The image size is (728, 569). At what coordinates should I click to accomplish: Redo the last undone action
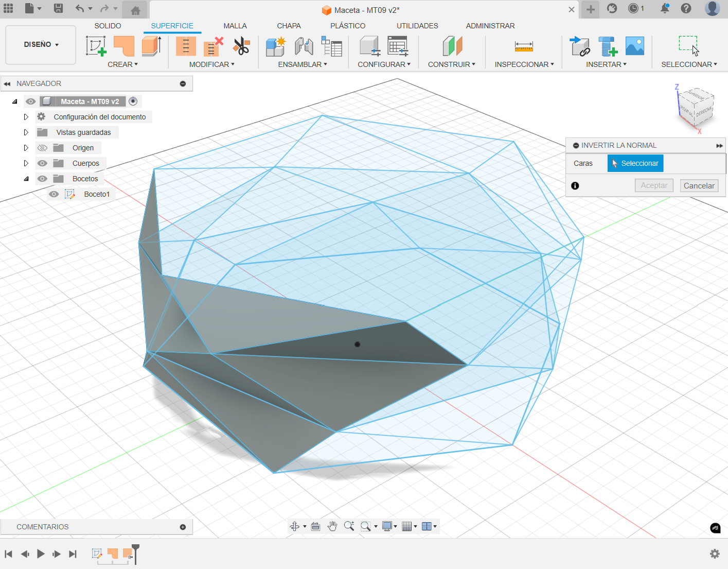104,8
